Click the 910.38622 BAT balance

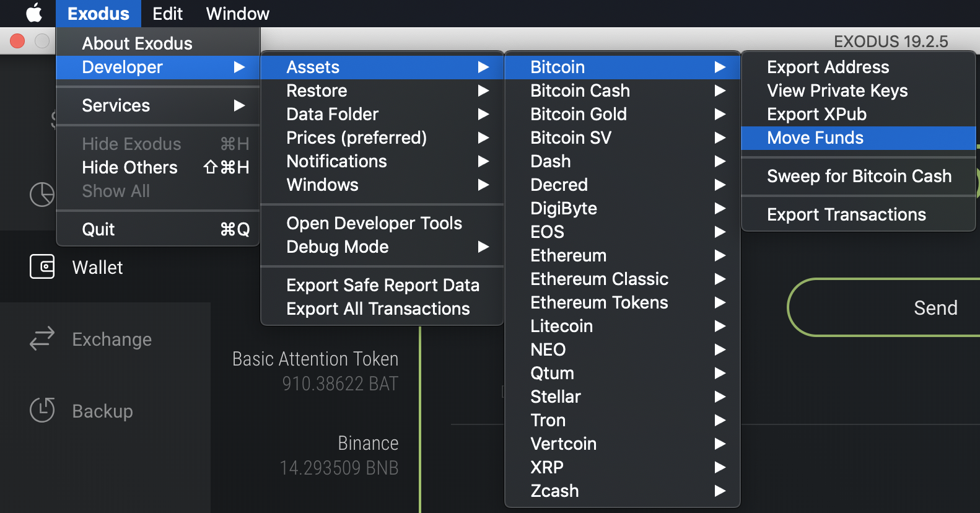pos(340,384)
